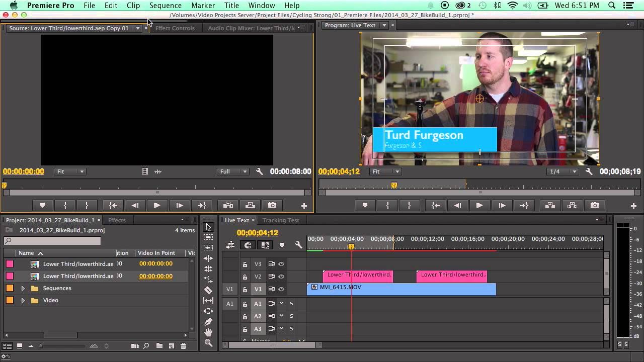This screenshot has height=362, width=644.
Task: Open Source monitor Full resolution dropdown
Action: coord(234,171)
